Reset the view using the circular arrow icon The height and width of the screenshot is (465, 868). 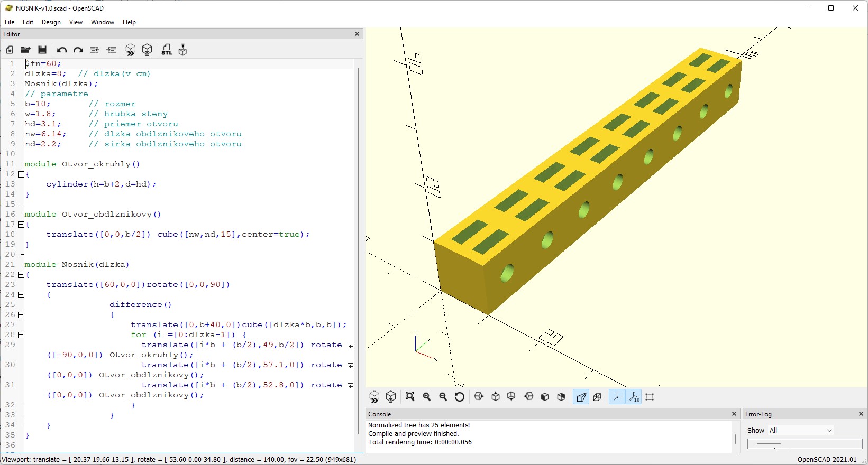tap(460, 397)
